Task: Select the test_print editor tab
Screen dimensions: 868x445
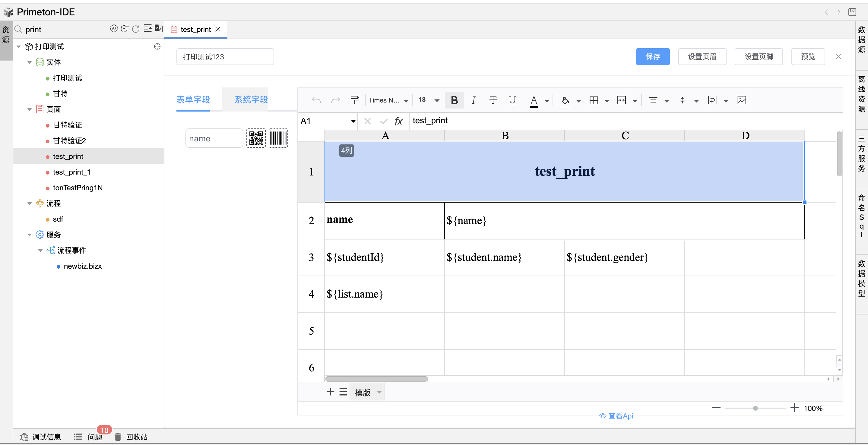Action: [x=195, y=29]
